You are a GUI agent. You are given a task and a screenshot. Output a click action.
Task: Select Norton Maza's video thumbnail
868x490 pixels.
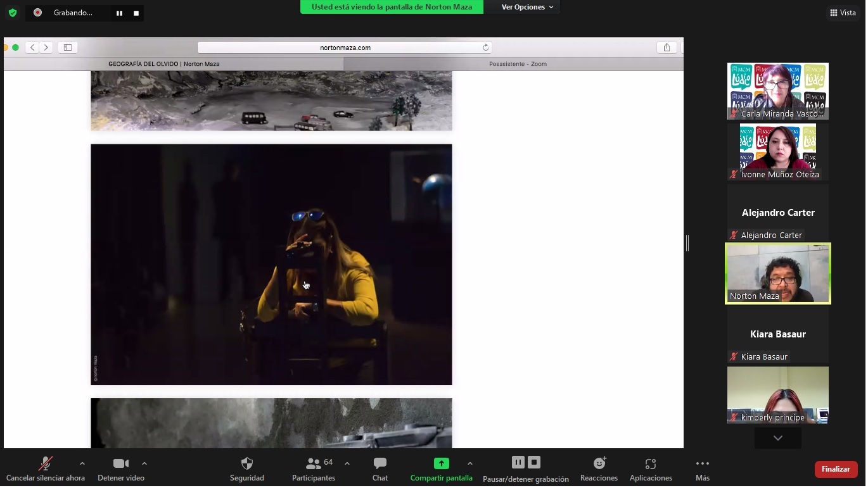[x=777, y=273]
